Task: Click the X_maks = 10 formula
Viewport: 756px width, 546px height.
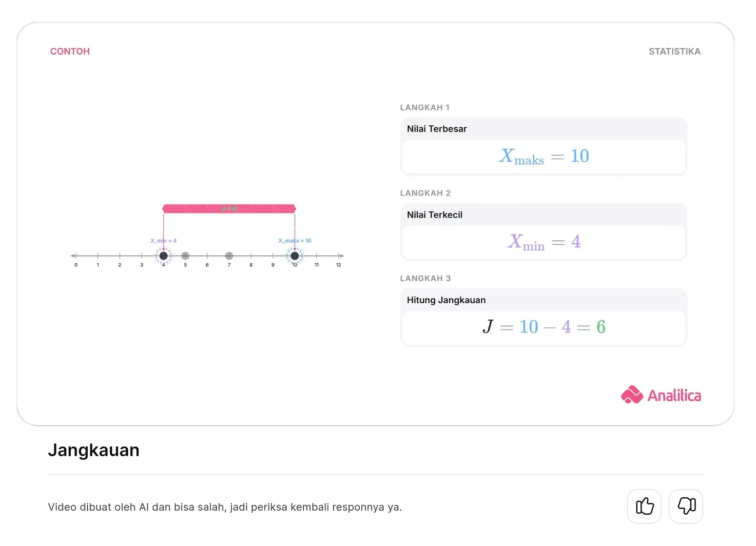Action: tap(544, 156)
